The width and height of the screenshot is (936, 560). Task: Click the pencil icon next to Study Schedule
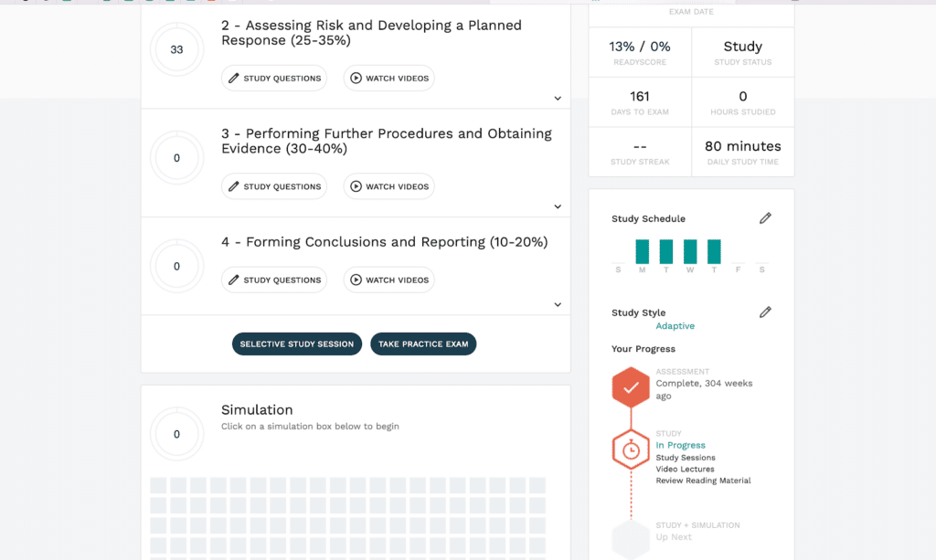coord(765,218)
